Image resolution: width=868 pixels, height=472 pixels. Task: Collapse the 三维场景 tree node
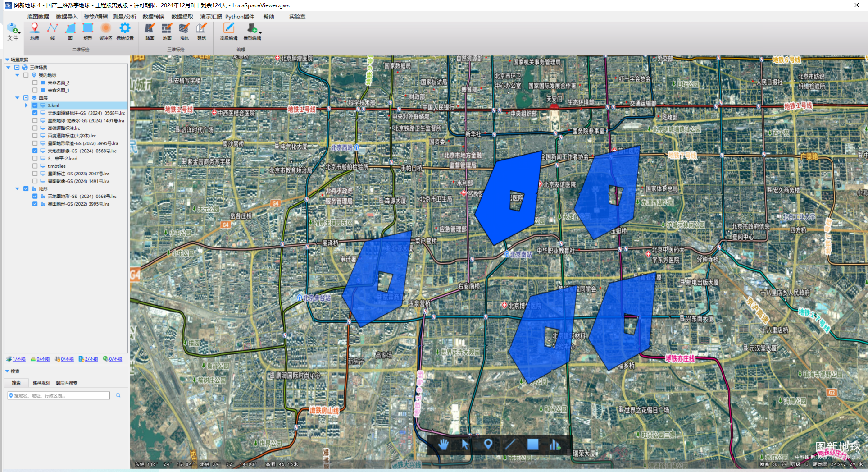(8, 68)
